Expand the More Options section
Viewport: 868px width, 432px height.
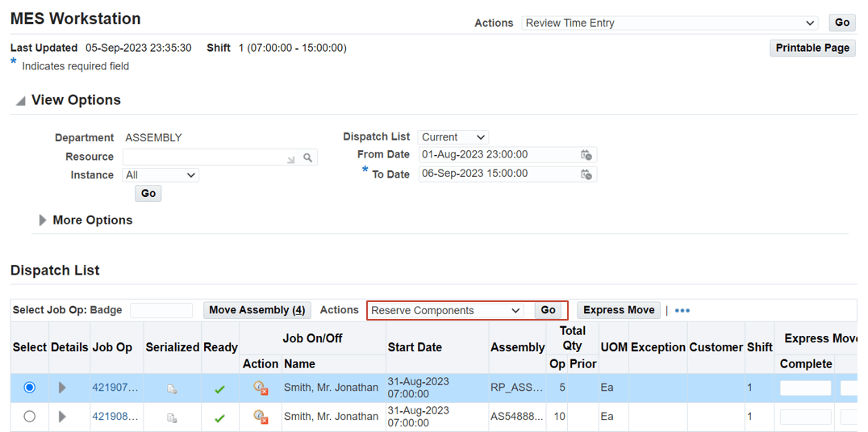43,220
